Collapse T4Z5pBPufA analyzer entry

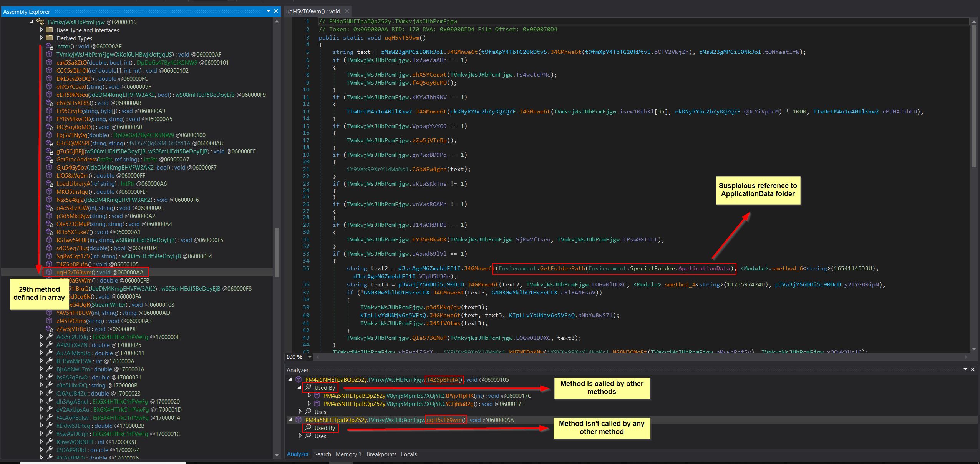[x=291, y=379]
